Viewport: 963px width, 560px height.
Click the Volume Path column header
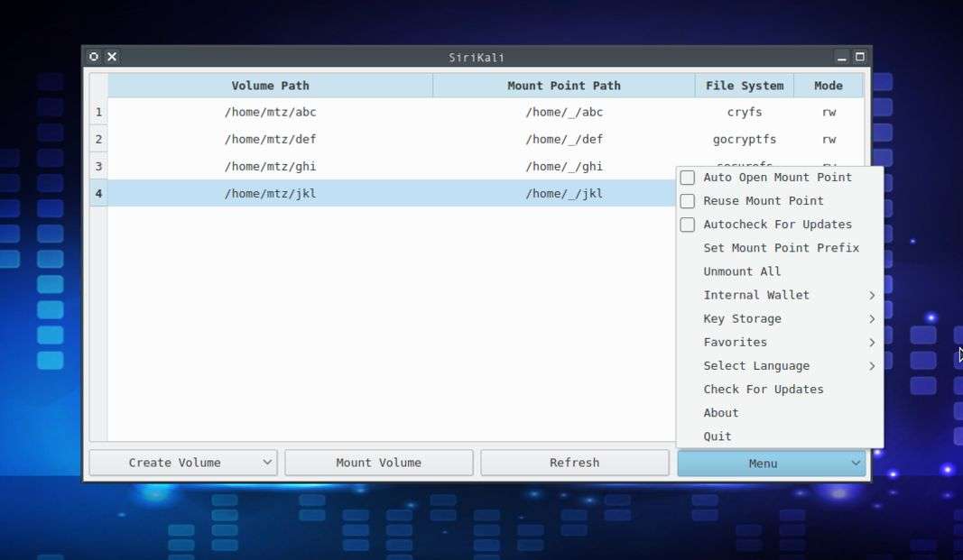pos(270,86)
